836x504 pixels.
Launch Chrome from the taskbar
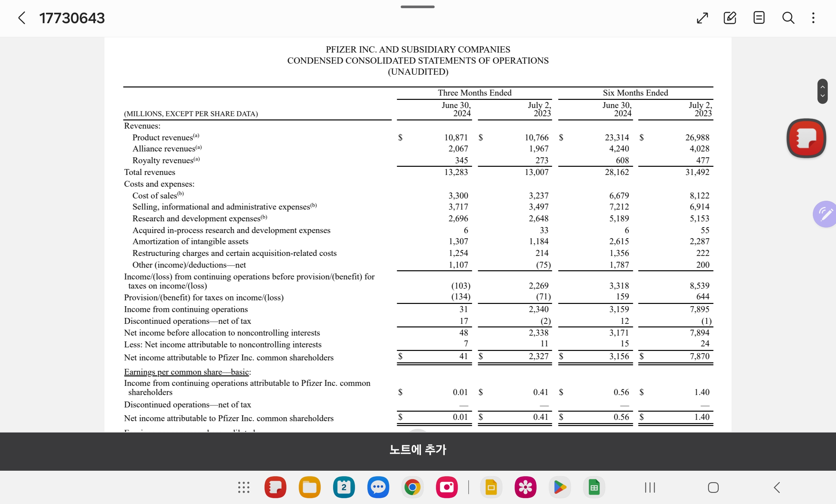click(412, 487)
